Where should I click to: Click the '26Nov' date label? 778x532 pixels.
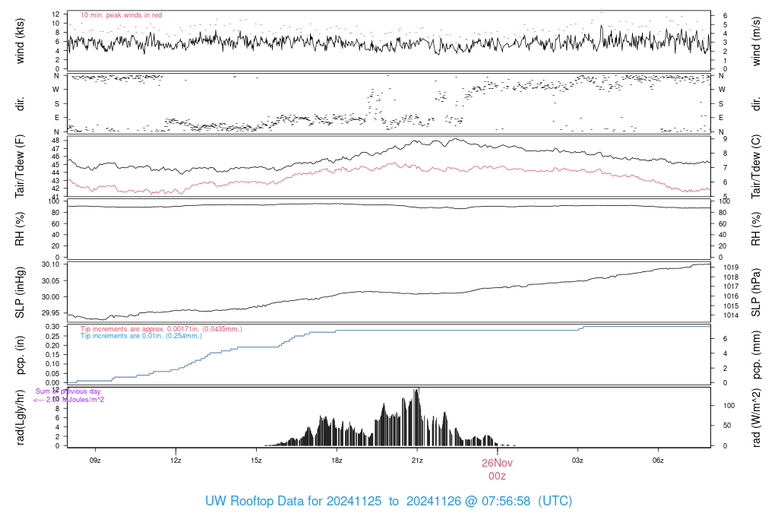pos(497,463)
